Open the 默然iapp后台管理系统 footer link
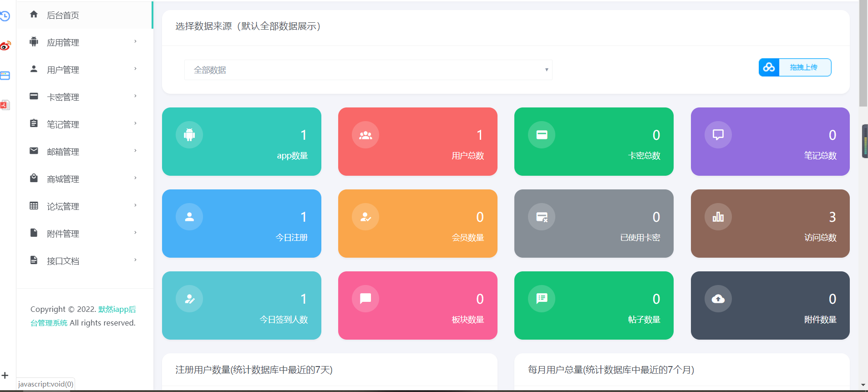The height and width of the screenshot is (392, 868). [x=83, y=316]
